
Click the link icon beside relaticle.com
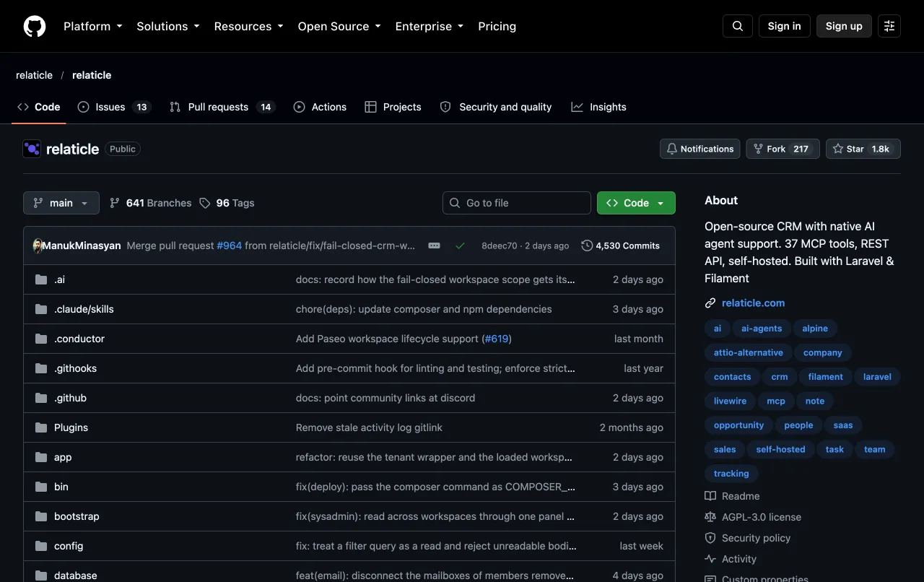710,303
